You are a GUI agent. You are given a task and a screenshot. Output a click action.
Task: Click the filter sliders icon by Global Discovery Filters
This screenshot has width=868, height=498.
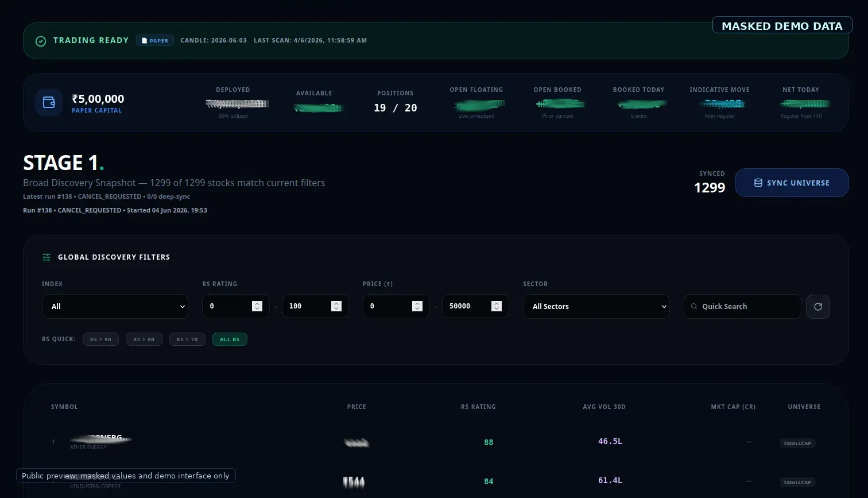46,257
